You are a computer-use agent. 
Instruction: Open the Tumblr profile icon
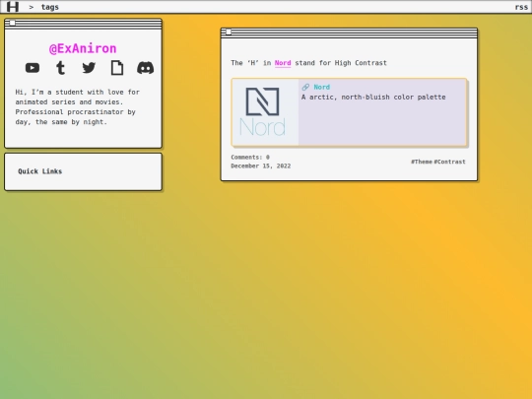coord(60,68)
